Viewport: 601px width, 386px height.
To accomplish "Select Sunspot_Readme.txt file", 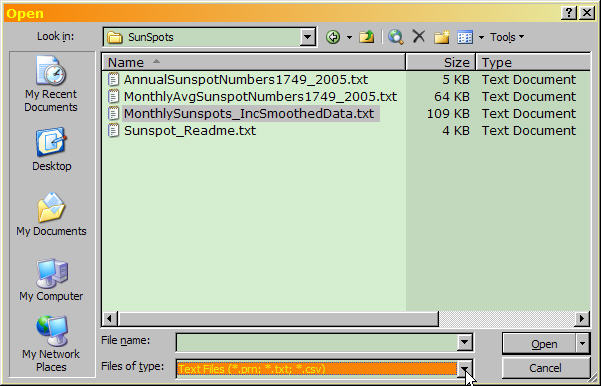I will 190,131.
